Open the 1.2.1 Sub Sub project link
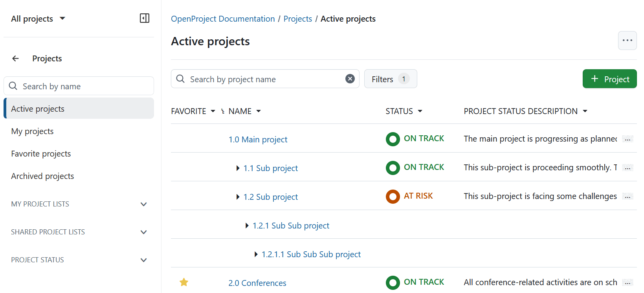 click(291, 226)
